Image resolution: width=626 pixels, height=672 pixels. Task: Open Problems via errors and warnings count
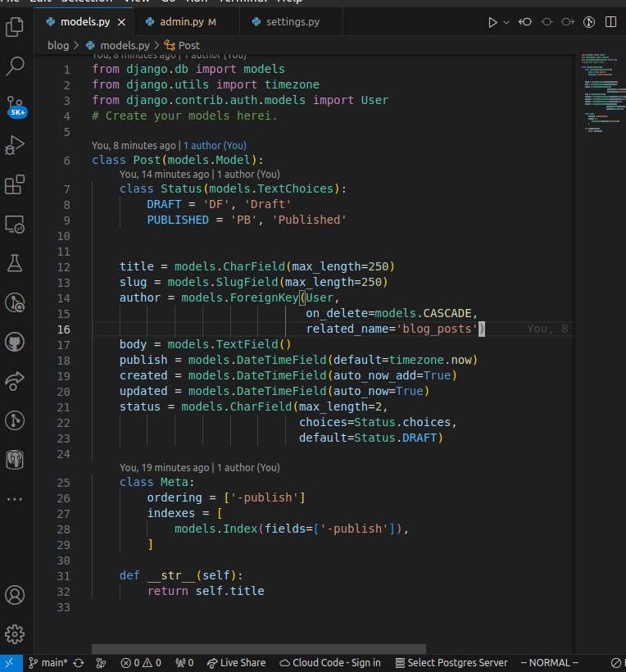click(141, 663)
